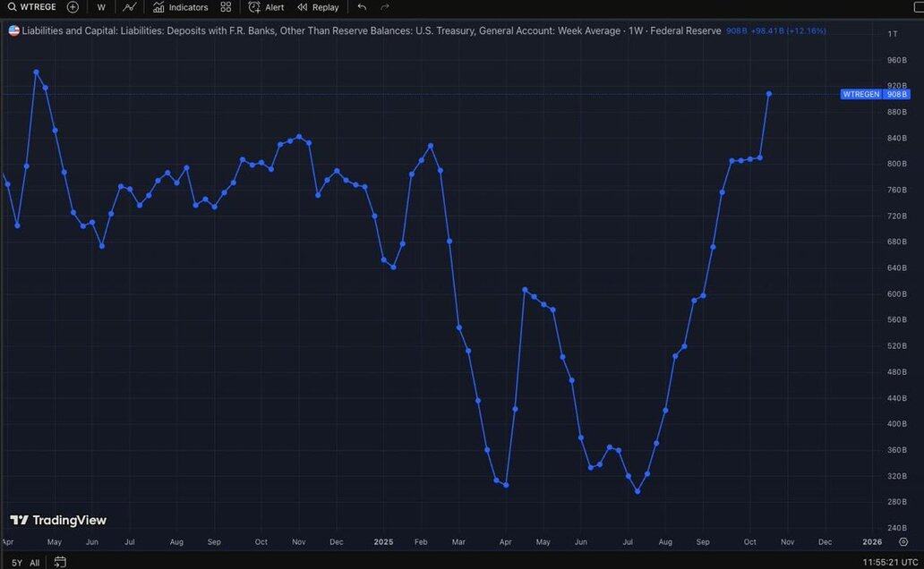Viewport: 924px width, 569px height.
Task: Select the All time range
Action: (34, 563)
